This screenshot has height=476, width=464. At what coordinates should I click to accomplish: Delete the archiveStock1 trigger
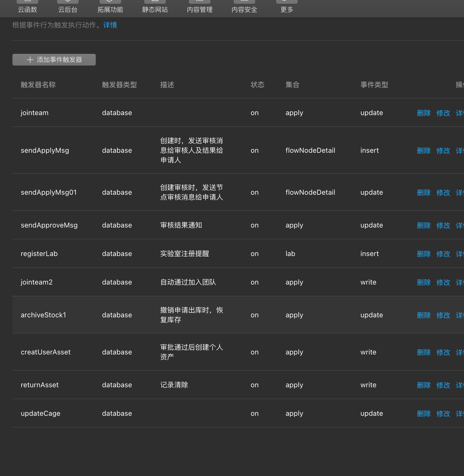pyautogui.click(x=424, y=315)
